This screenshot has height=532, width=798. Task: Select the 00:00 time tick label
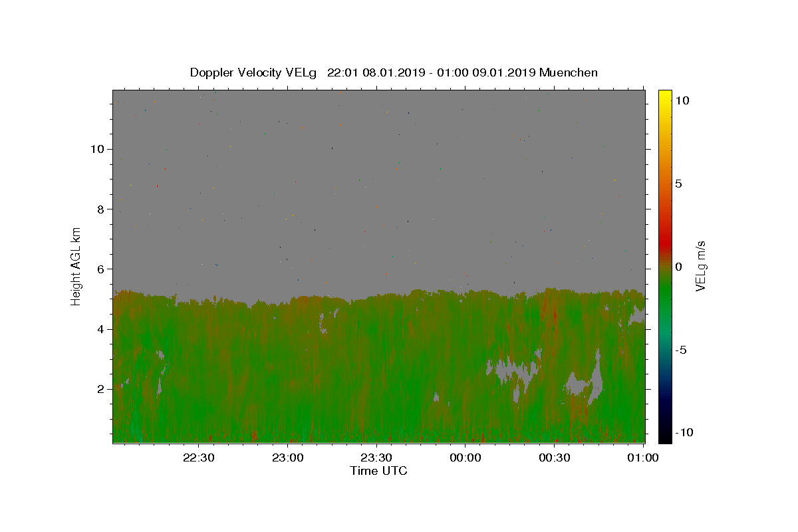(465, 458)
